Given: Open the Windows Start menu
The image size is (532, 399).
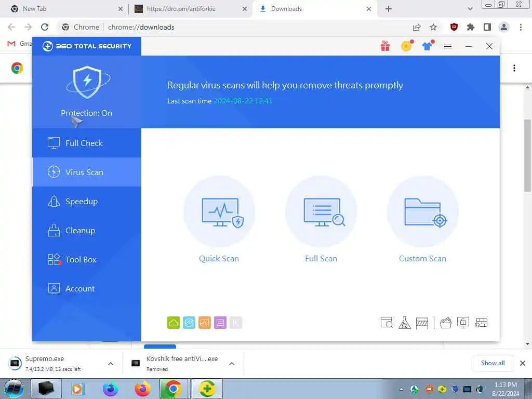Looking at the screenshot, I should (x=14, y=389).
